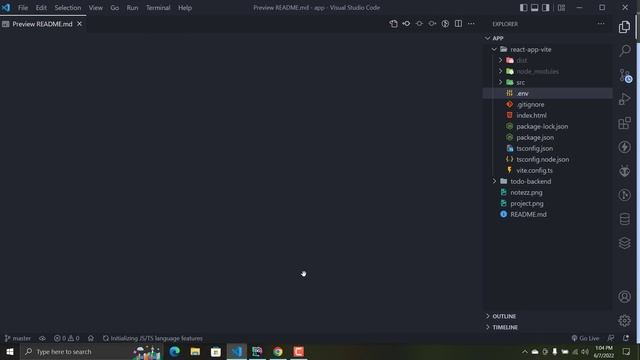Click the lightning bolt activity bar icon
The height and width of the screenshot is (360, 640).
coord(624,147)
